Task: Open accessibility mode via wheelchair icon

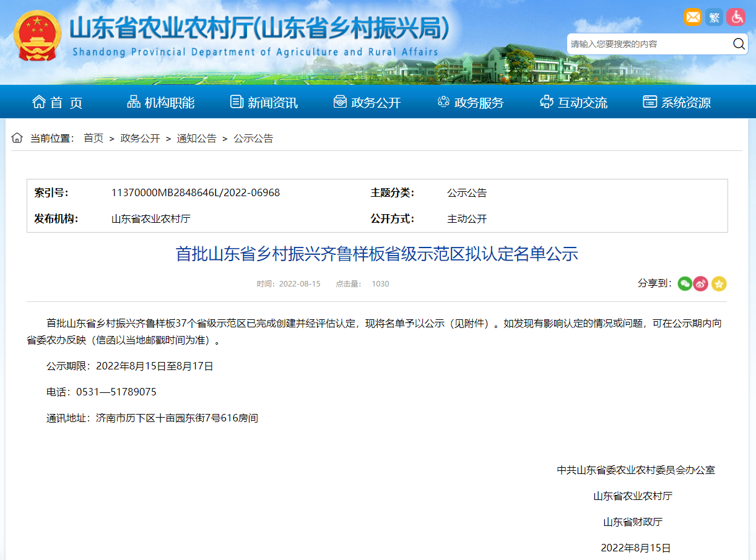Action: point(736,17)
